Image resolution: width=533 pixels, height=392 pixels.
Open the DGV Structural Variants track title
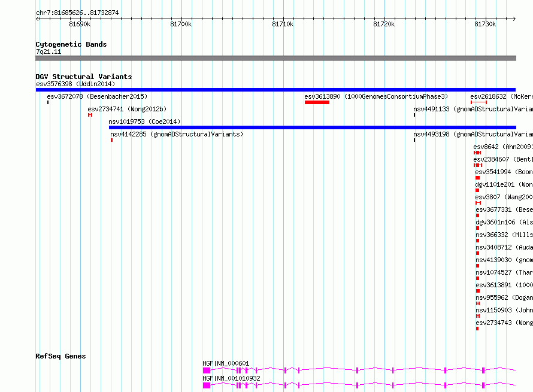coord(84,77)
